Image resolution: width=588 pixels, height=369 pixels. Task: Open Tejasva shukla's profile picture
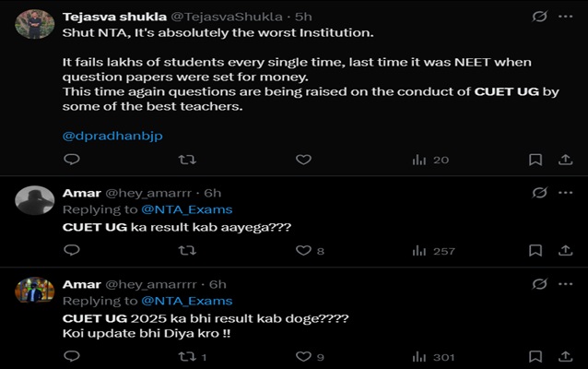coord(34,24)
